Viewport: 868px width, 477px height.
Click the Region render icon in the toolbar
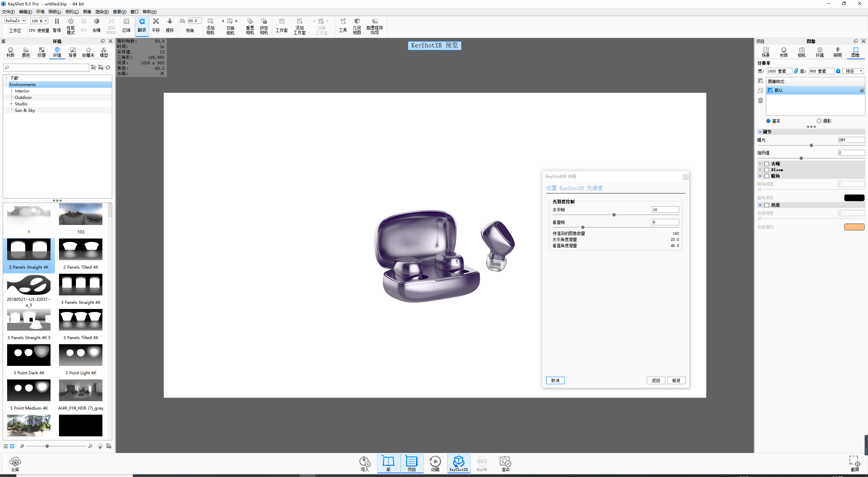[x=126, y=26]
